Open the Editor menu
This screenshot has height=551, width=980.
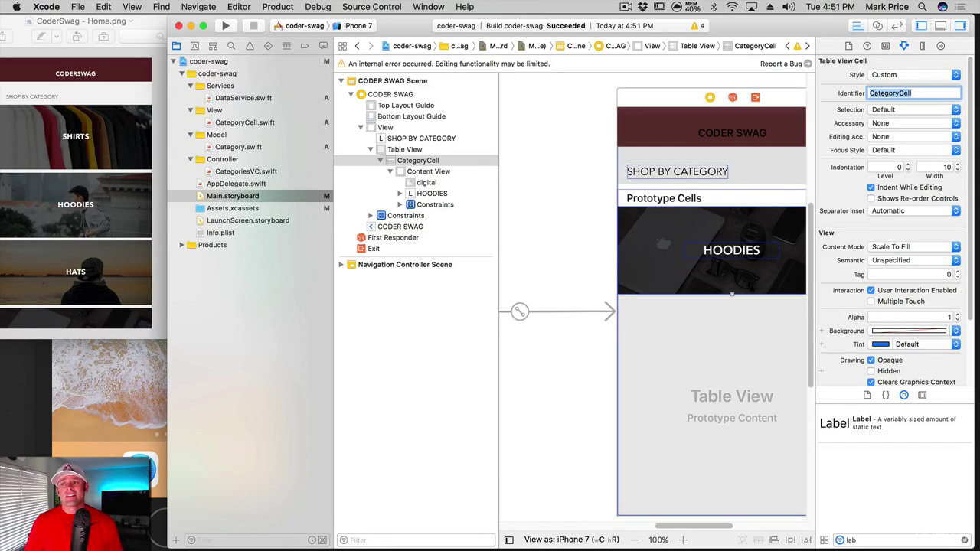click(239, 7)
